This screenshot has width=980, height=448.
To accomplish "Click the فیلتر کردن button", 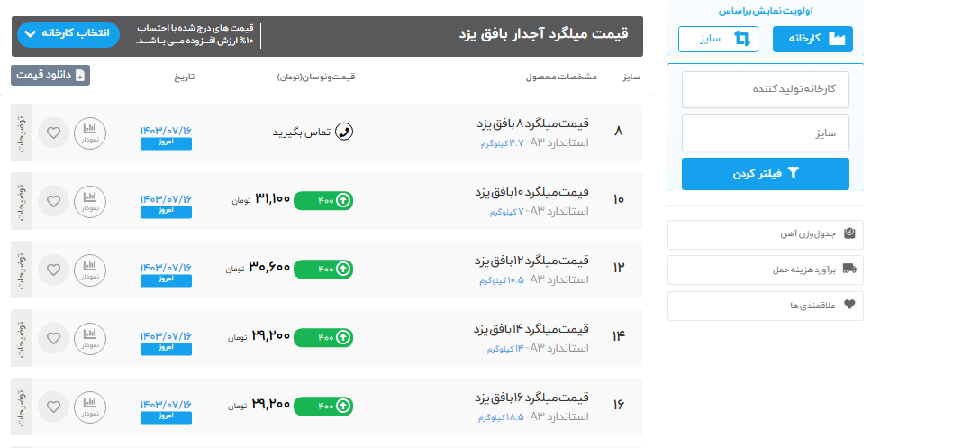I will click(765, 173).
